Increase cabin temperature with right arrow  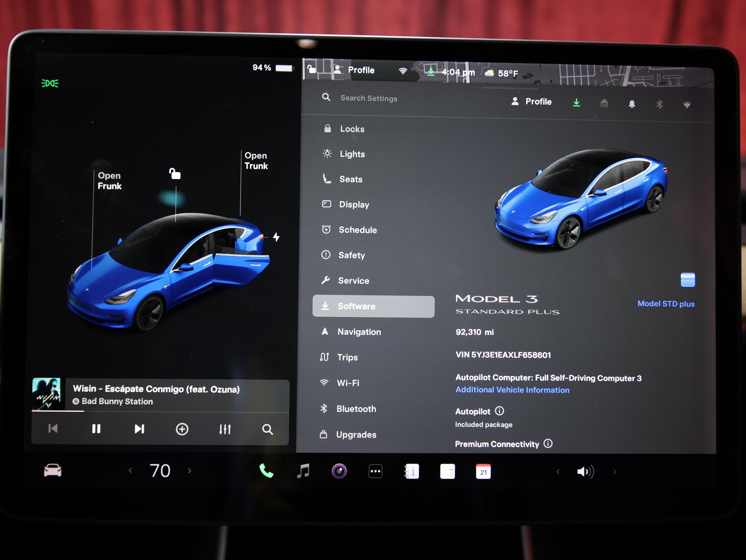(x=190, y=471)
